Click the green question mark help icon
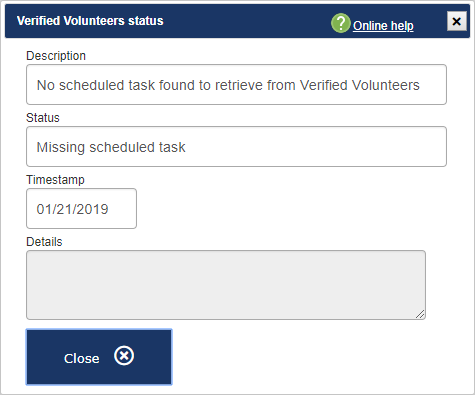The height and width of the screenshot is (395, 475). [340, 23]
